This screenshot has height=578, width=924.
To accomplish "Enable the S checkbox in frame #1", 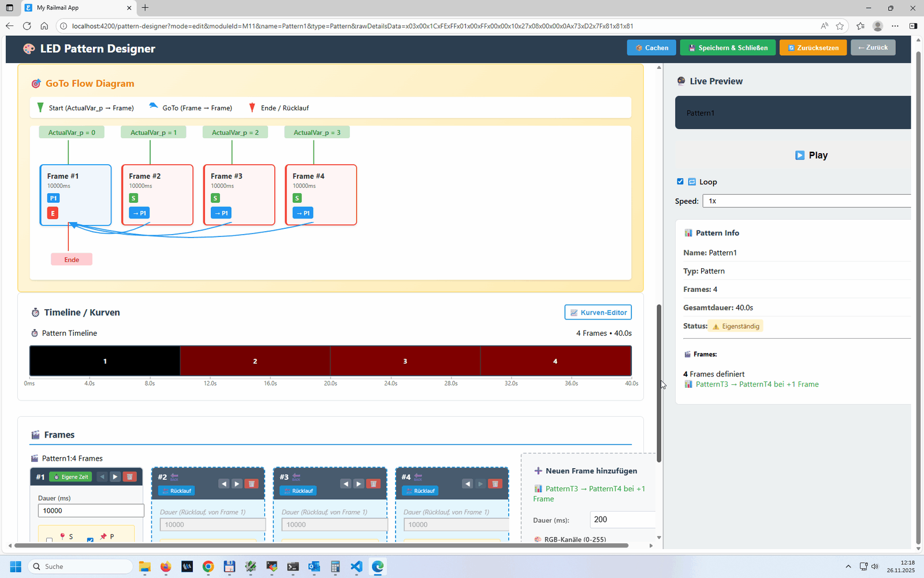I will (x=50, y=540).
